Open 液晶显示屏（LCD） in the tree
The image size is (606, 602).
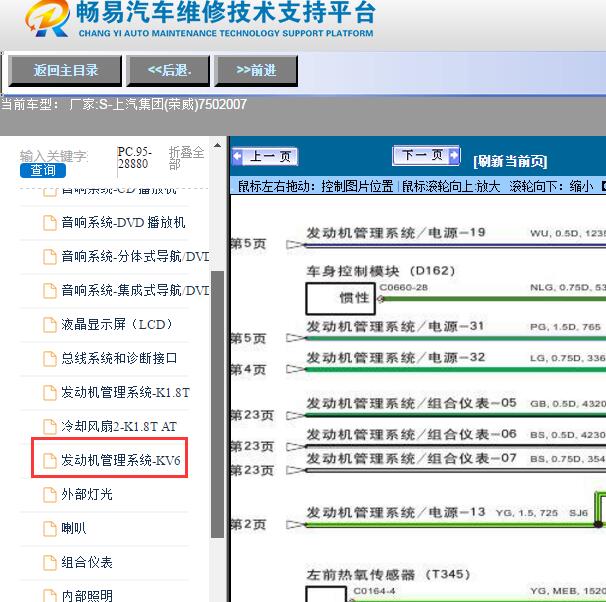[x=117, y=324]
